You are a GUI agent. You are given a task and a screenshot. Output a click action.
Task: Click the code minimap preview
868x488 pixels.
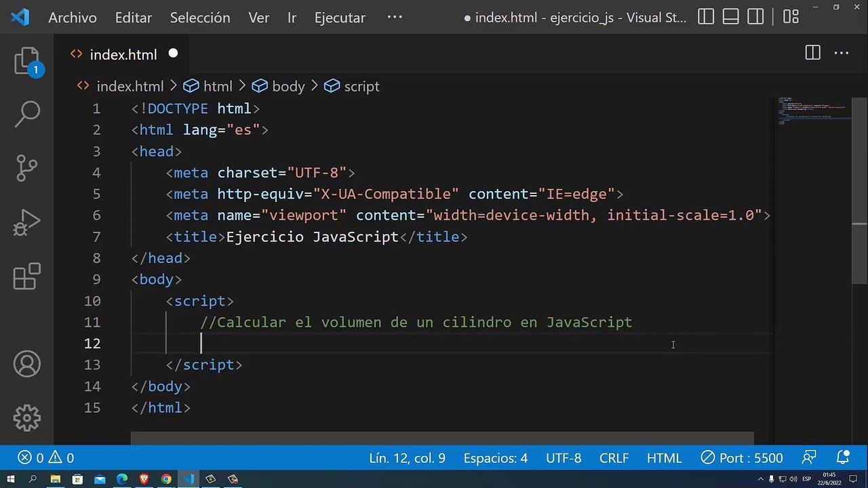point(813,111)
